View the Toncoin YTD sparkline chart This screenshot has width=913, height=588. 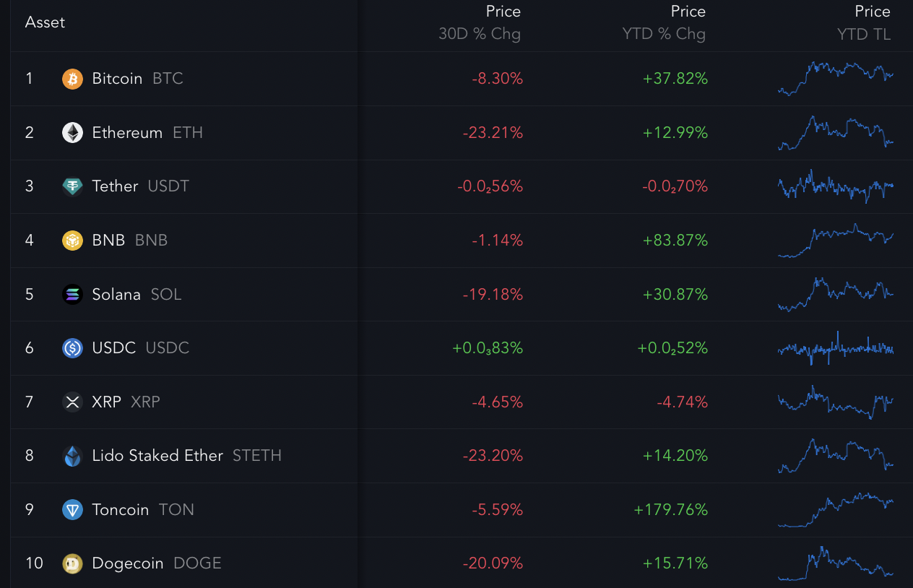click(x=836, y=510)
